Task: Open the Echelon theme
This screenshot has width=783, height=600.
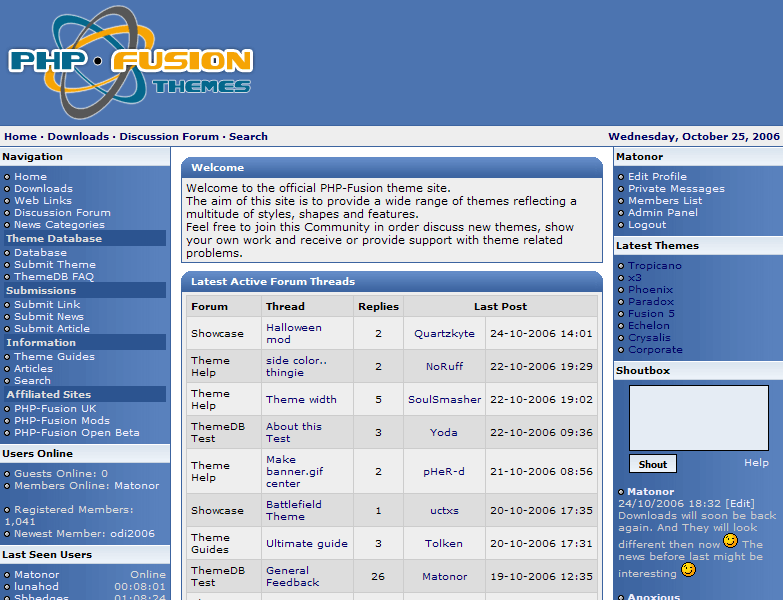Action: [x=649, y=325]
